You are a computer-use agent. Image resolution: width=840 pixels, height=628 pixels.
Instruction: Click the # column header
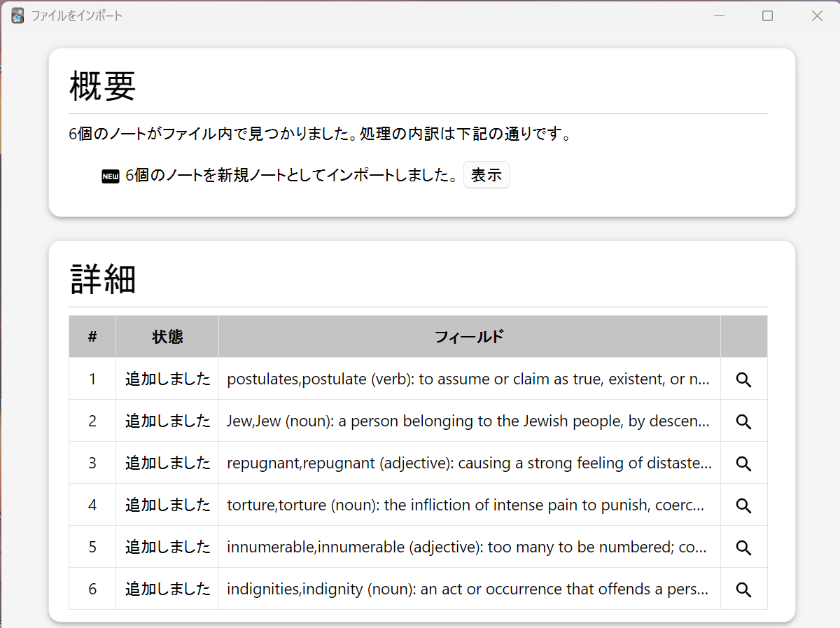[x=92, y=337]
